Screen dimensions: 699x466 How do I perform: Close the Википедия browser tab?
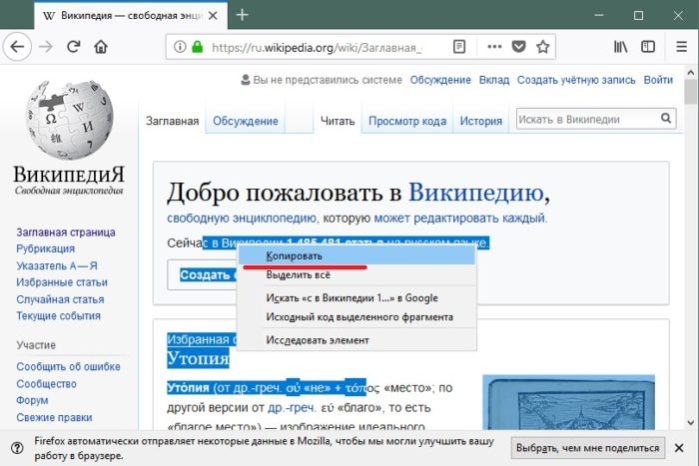[213, 16]
